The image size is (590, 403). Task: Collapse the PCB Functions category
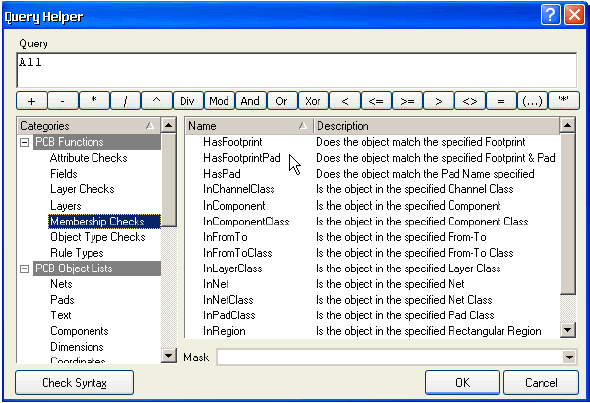coord(24,142)
